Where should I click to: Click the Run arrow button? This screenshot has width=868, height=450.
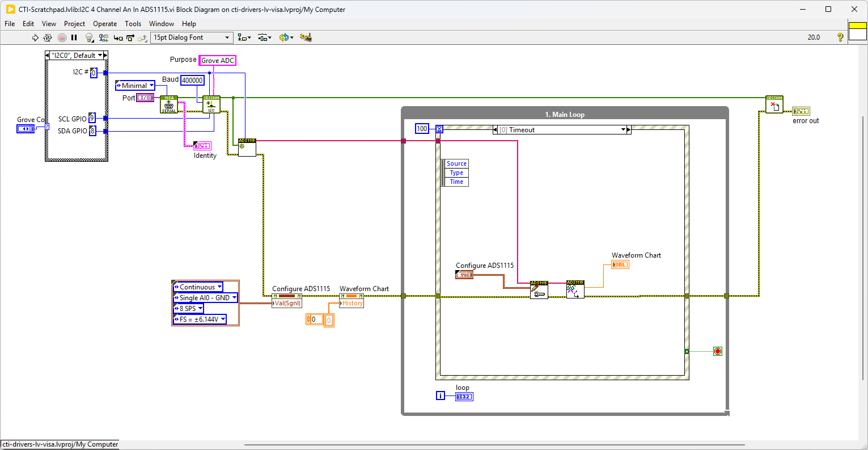35,37
